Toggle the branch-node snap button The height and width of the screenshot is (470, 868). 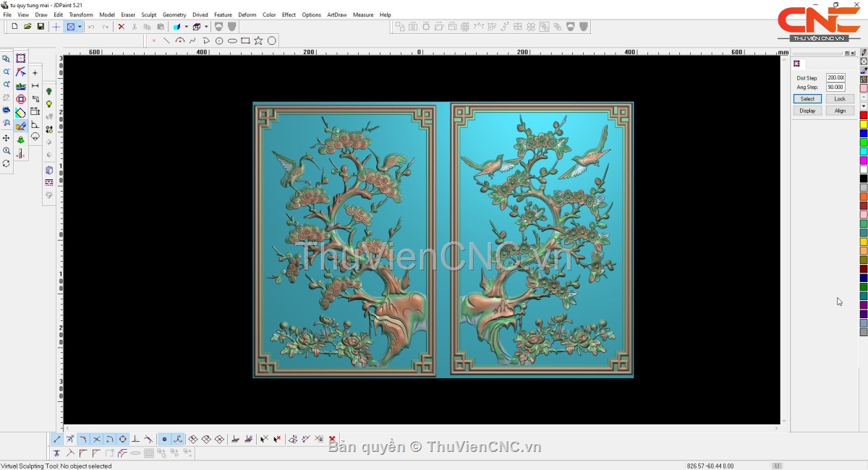click(x=177, y=439)
